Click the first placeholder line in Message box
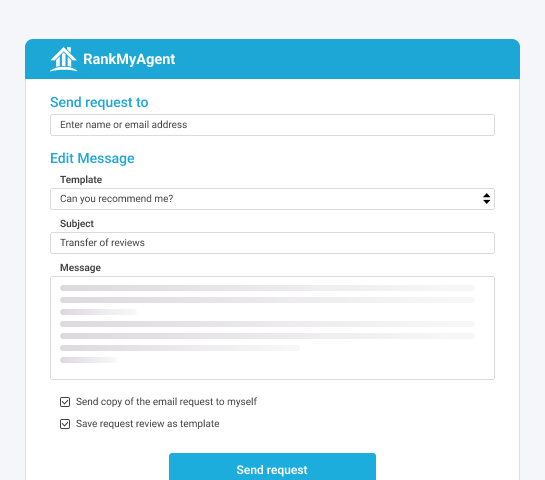 coord(267,288)
